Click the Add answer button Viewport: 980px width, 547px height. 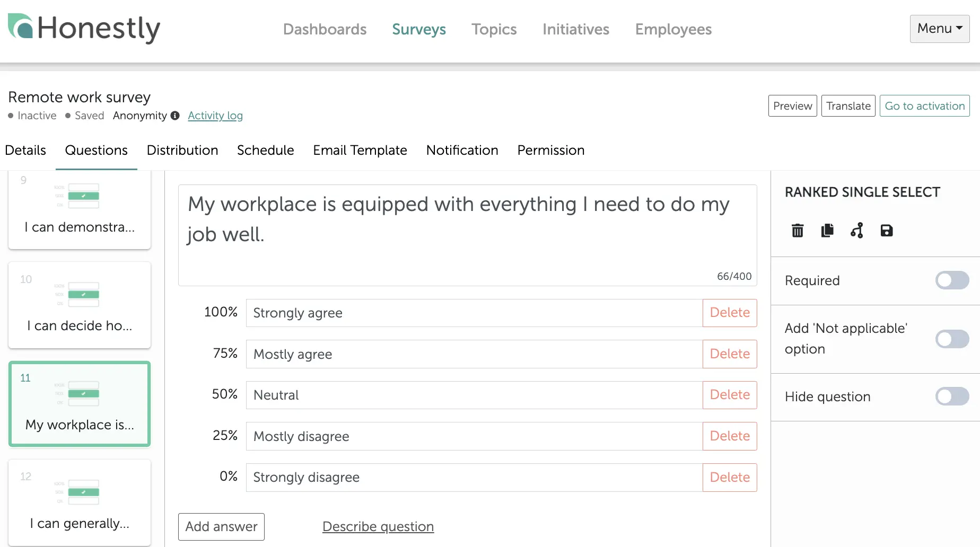tap(221, 526)
